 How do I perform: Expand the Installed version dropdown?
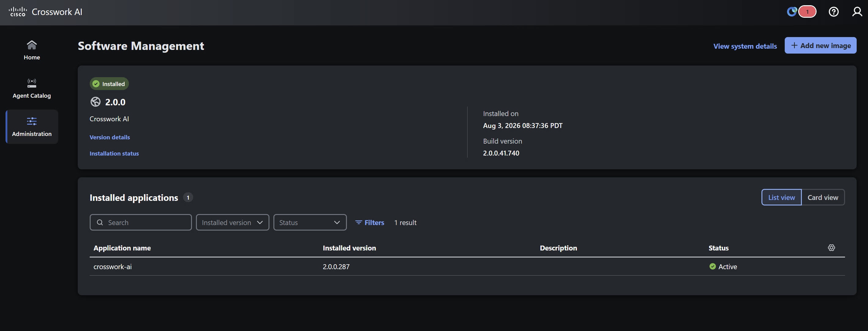point(232,223)
